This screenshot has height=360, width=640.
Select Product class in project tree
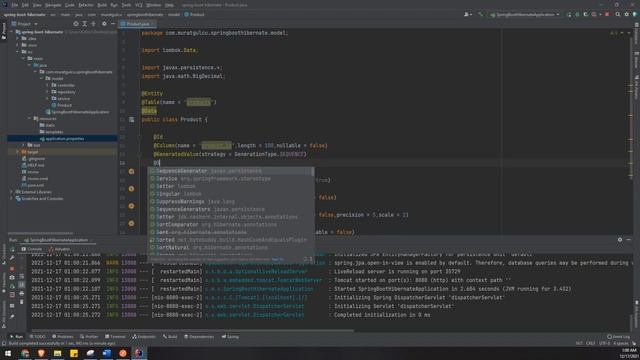click(62, 105)
